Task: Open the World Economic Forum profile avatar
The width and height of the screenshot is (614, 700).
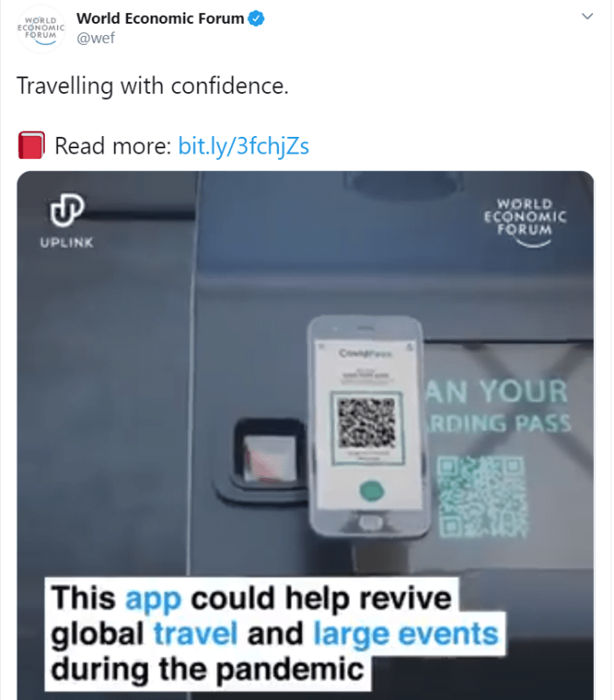Action: click(x=41, y=30)
